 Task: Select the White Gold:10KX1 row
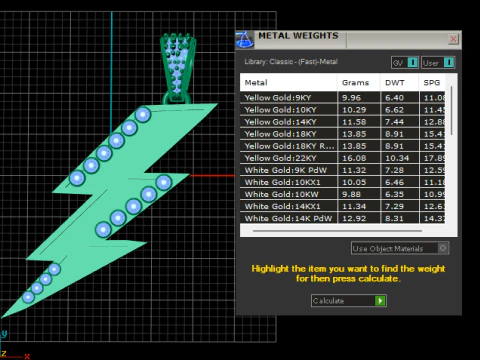(x=342, y=182)
